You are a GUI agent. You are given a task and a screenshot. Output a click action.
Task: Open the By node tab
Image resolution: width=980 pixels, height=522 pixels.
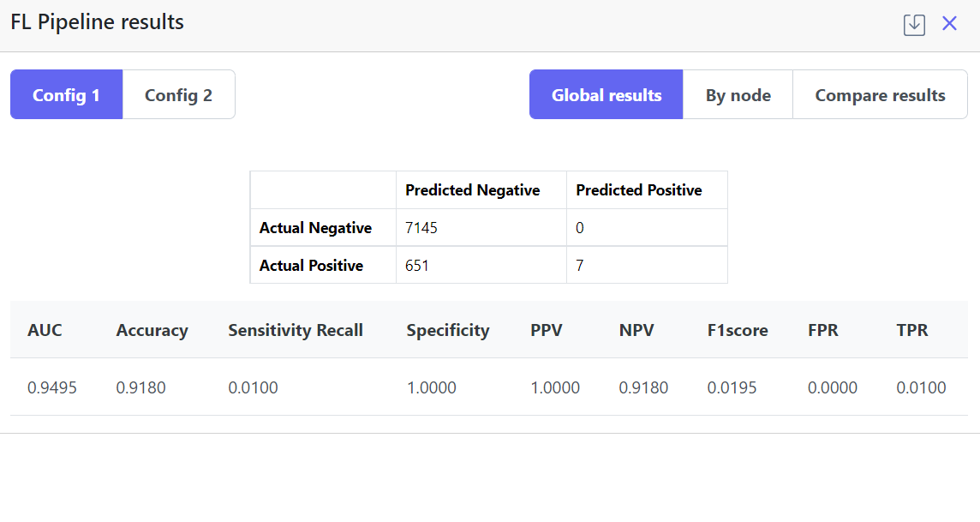[738, 95]
